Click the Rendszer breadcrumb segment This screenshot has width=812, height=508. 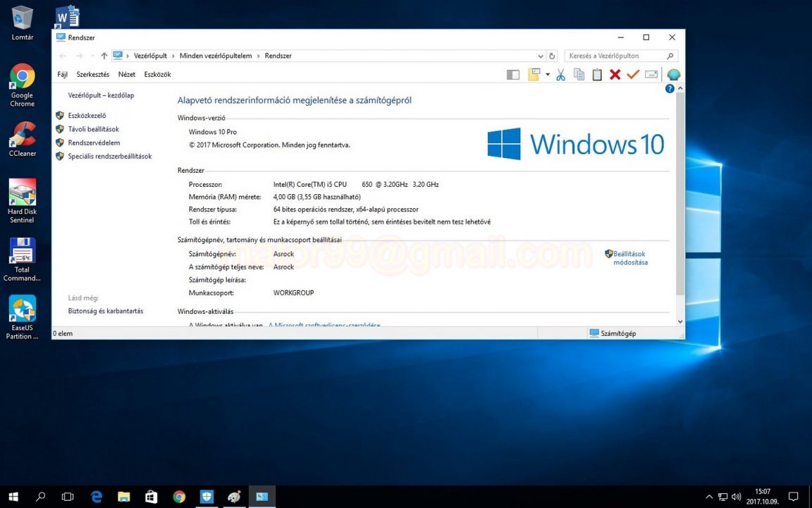(278, 56)
